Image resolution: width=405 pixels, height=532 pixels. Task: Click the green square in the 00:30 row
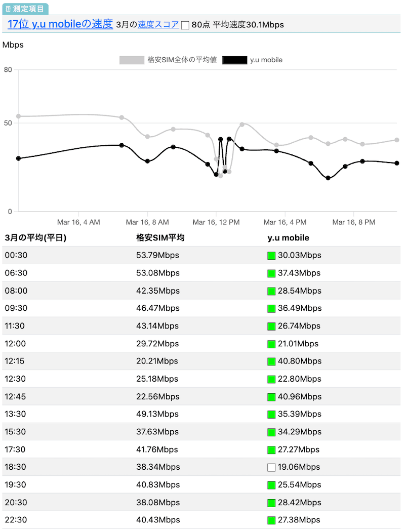point(271,256)
